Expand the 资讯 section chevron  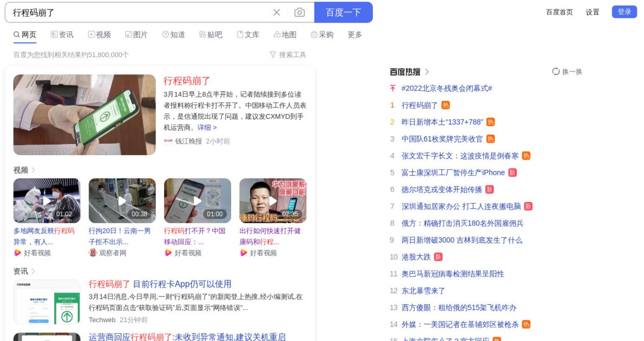tap(33, 271)
